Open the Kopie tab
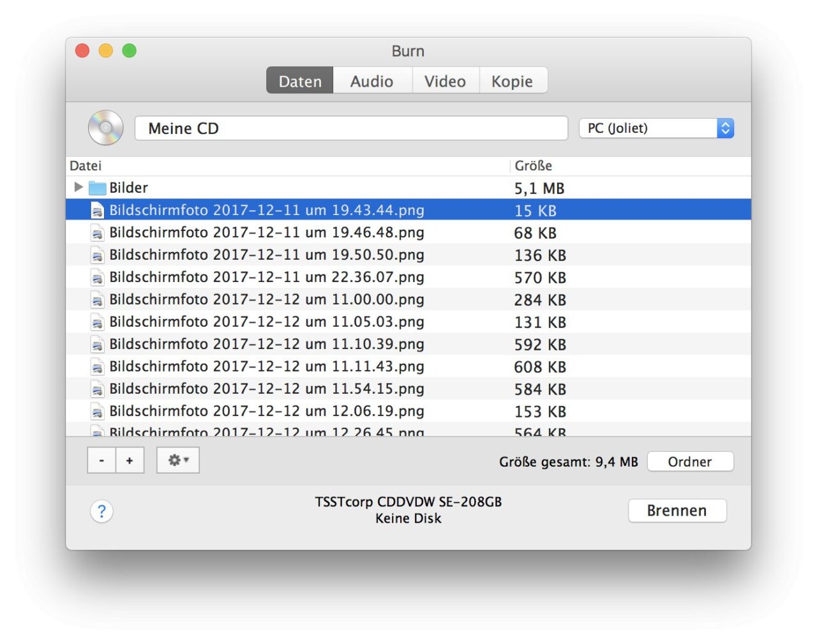817x644 pixels. click(512, 81)
